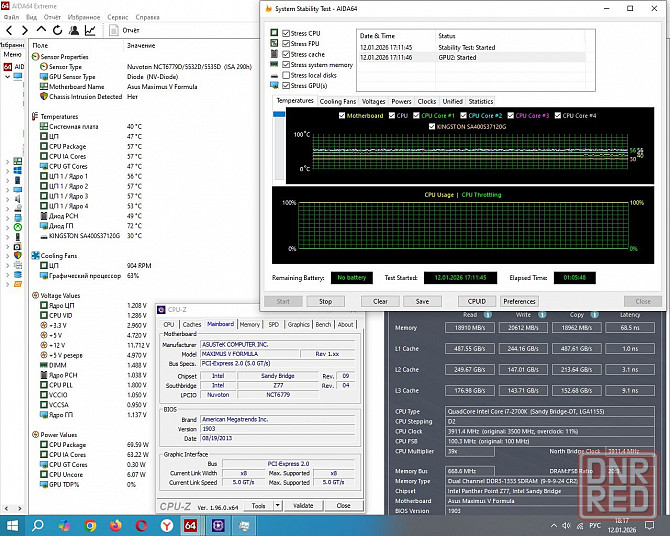This screenshot has width=670, height=536.
Task: Click the Preferences button
Action: tap(519, 301)
